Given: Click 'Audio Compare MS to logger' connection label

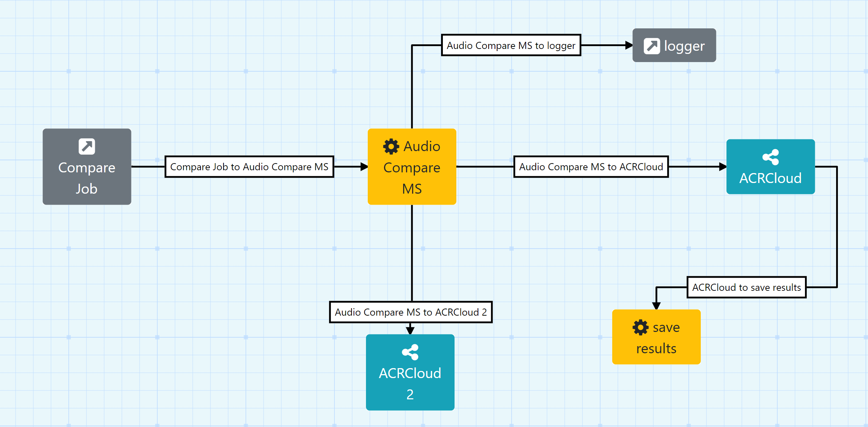Looking at the screenshot, I should [511, 45].
